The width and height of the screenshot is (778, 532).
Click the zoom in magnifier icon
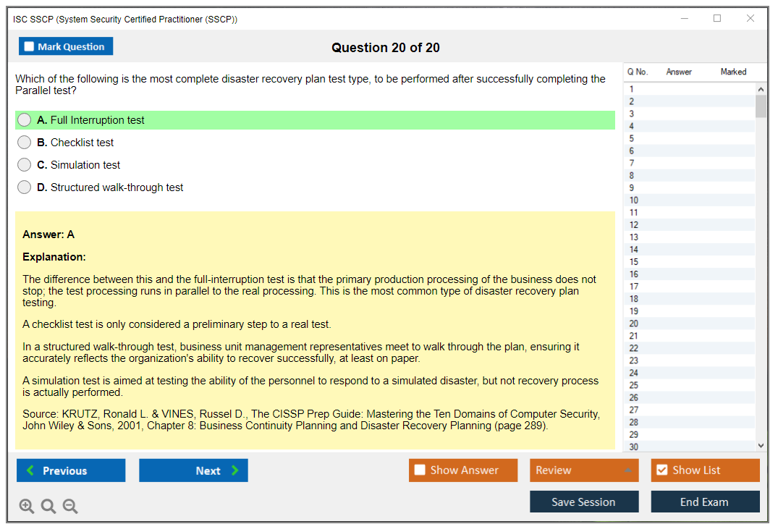[x=27, y=507]
